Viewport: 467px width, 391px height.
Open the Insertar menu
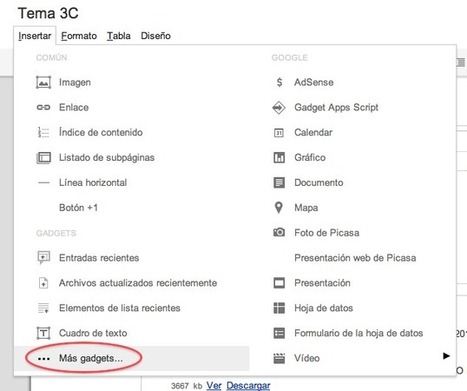pos(35,36)
